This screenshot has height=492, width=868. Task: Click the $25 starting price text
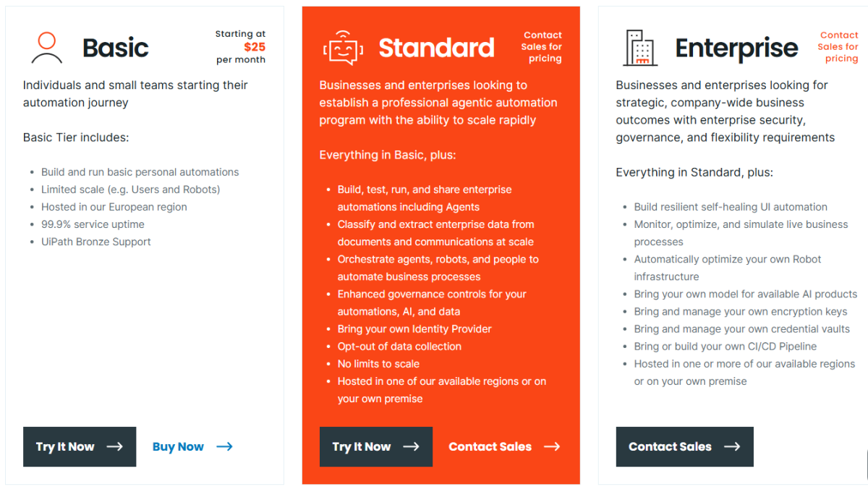[254, 47]
